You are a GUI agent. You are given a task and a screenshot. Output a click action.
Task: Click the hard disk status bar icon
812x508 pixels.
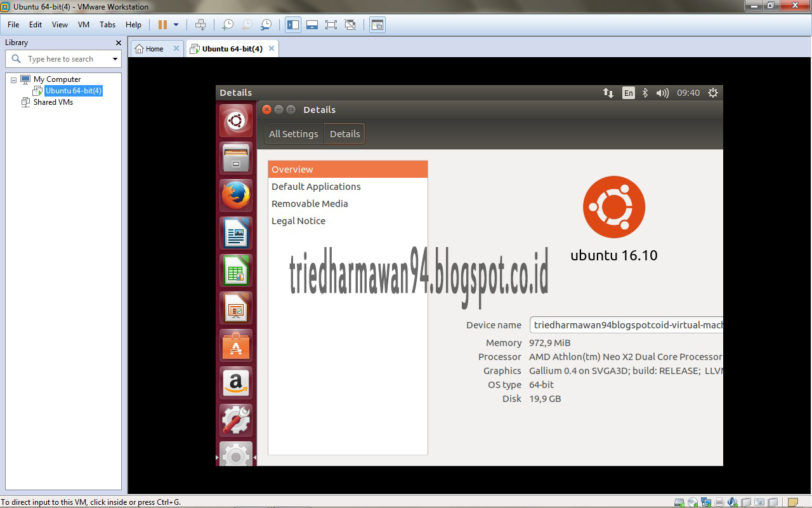click(x=679, y=502)
